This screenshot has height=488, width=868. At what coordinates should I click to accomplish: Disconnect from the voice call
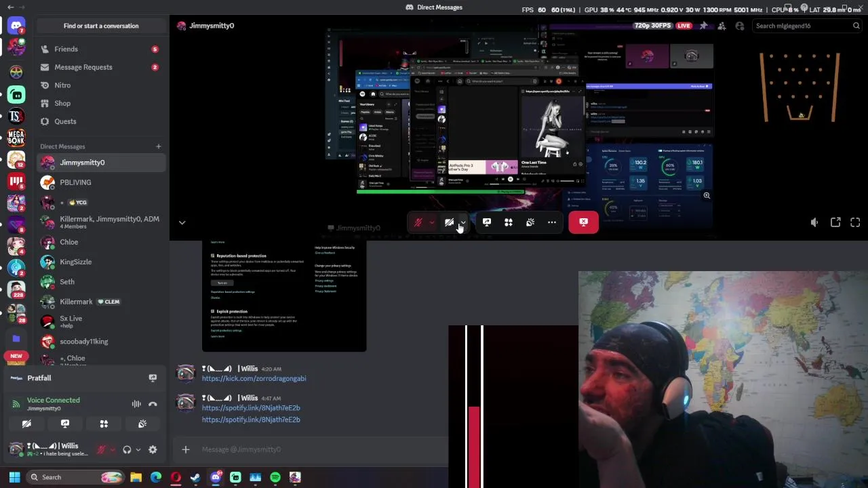153,404
